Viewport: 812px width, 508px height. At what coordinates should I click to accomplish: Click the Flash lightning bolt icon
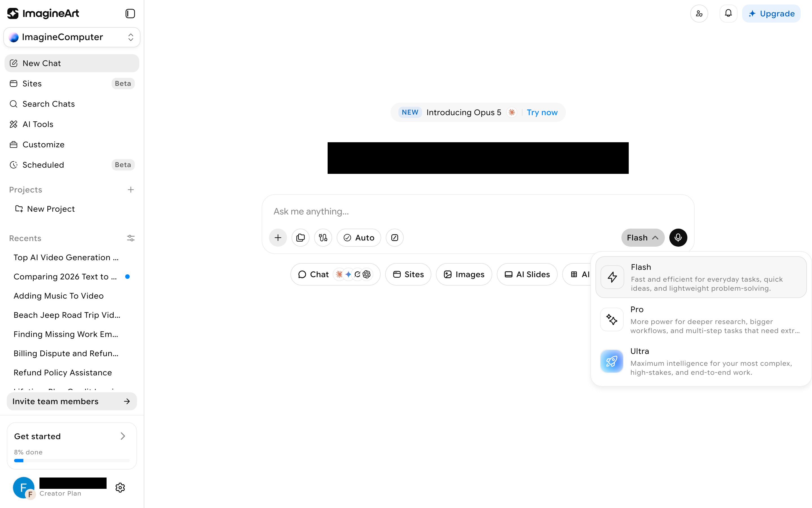[612, 277]
